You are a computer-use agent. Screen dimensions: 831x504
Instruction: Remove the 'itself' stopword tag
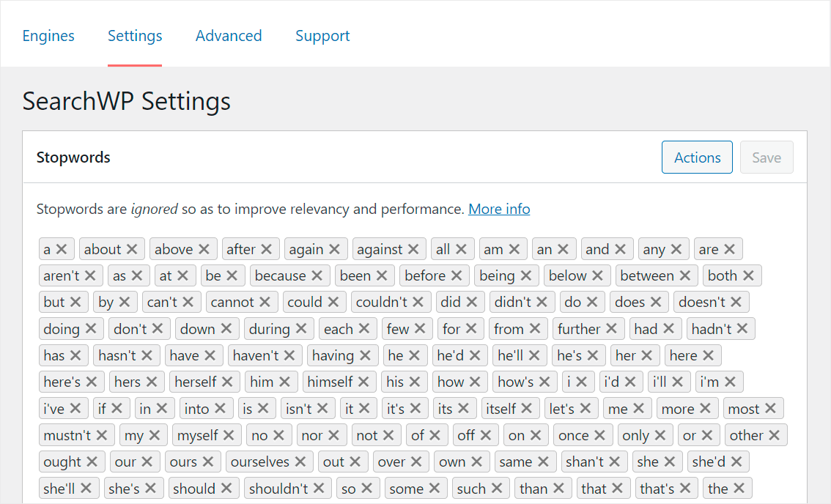(x=526, y=409)
